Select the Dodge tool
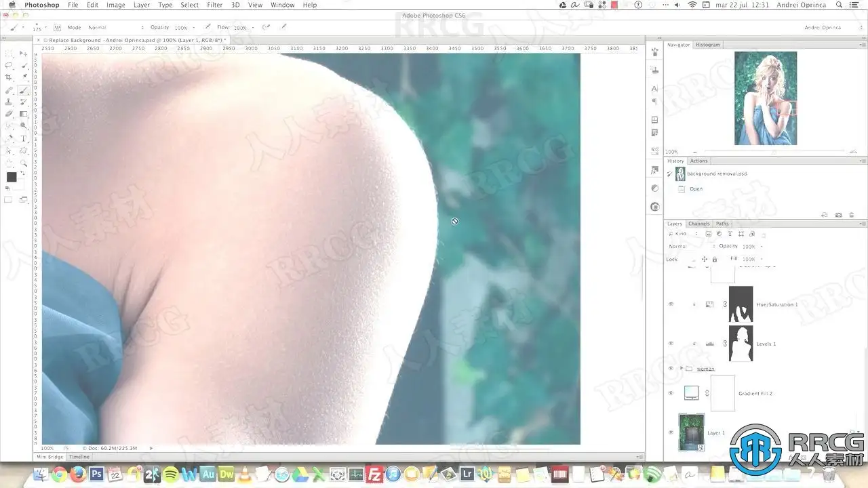 [24, 126]
